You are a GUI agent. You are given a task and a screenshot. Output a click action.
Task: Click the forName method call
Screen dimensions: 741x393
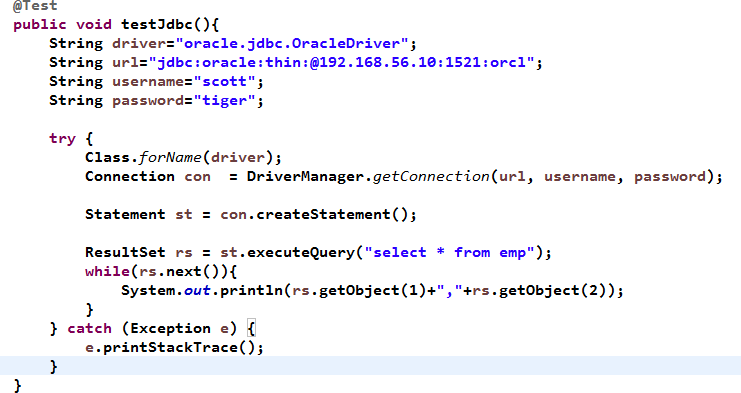click(x=170, y=157)
